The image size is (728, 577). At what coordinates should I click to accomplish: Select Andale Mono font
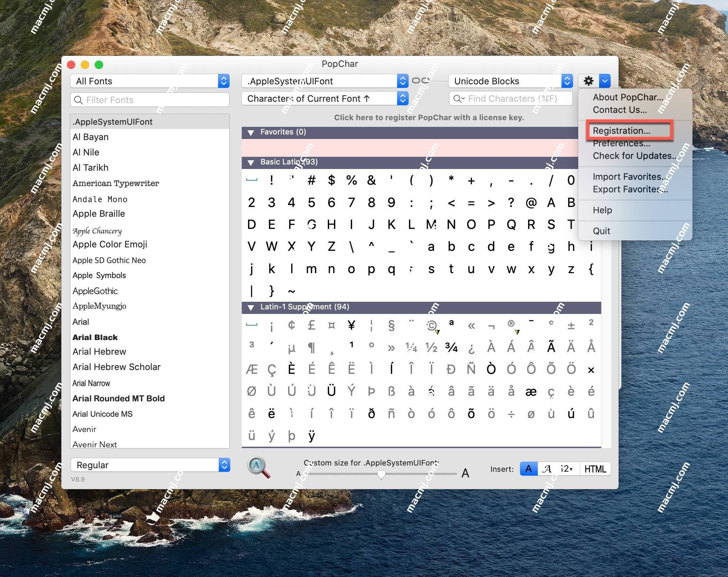tap(150, 199)
